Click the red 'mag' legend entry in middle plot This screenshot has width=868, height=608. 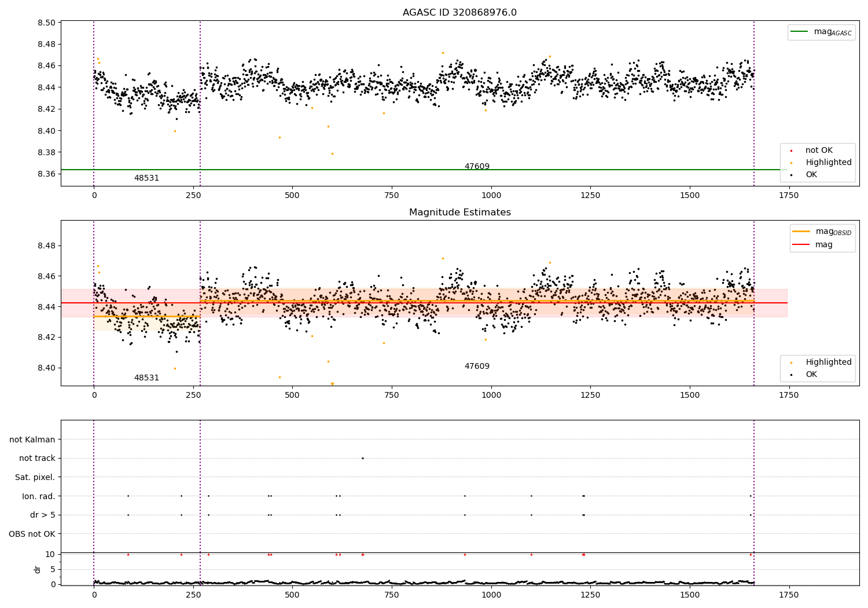click(x=823, y=245)
